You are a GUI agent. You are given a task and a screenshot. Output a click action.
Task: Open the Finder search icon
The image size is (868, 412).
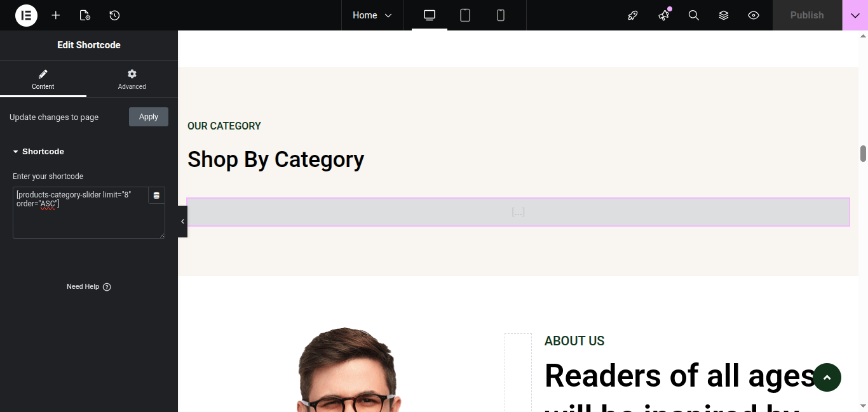tap(694, 15)
